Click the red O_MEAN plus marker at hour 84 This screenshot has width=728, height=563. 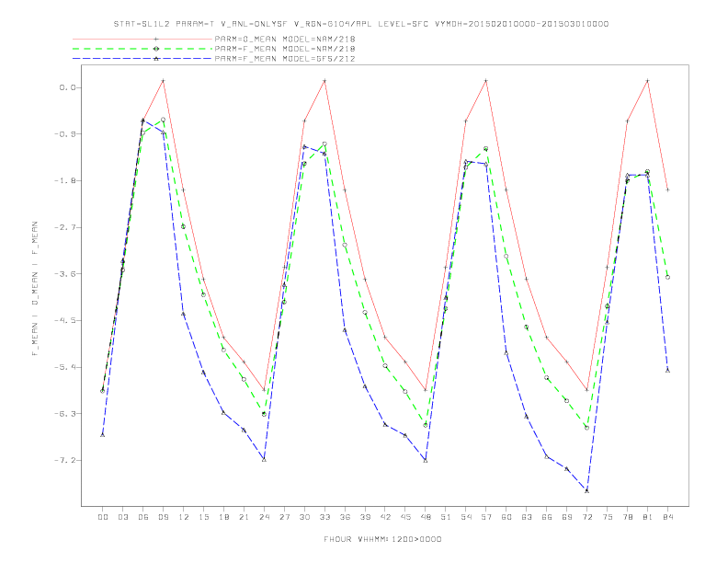pyautogui.click(x=667, y=190)
